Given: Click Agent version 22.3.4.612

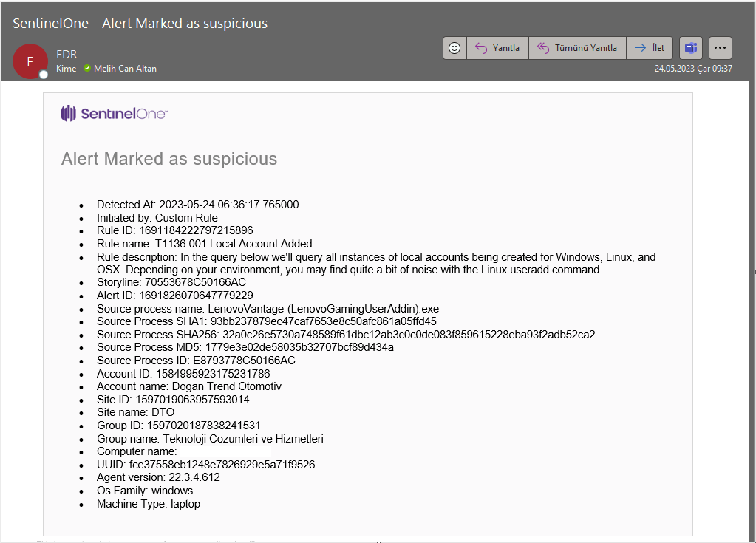Looking at the screenshot, I should click(158, 477).
